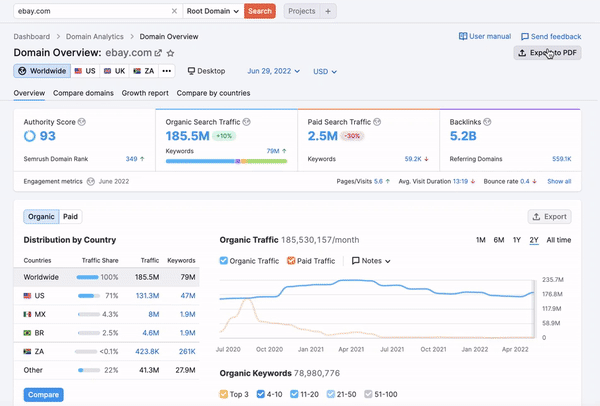
Task: Click Send feedback link
Action: point(551,37)
